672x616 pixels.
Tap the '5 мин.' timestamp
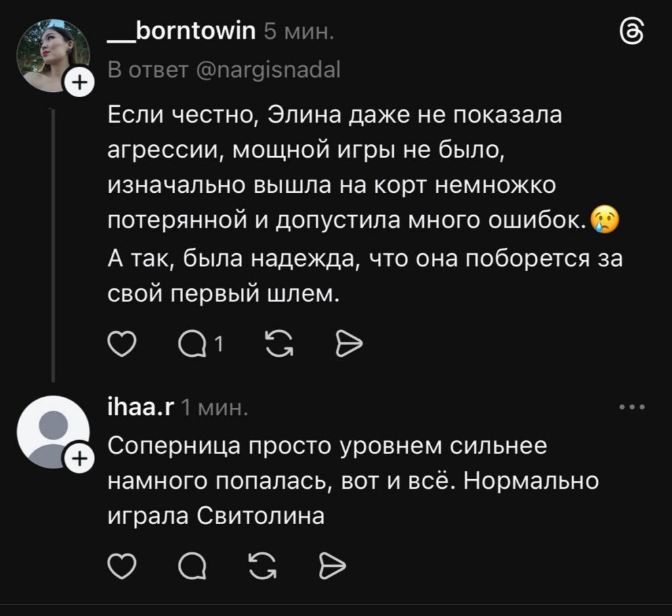298,30
